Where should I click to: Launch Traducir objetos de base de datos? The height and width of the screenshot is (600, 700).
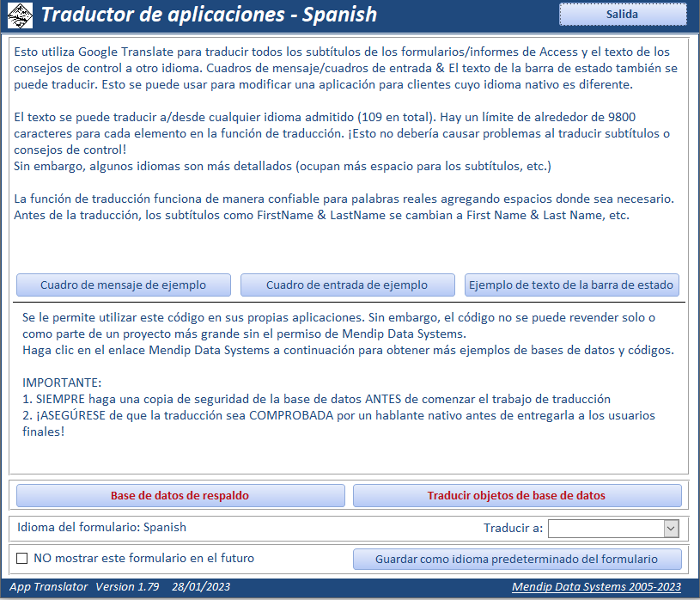[x=517, y=495]
